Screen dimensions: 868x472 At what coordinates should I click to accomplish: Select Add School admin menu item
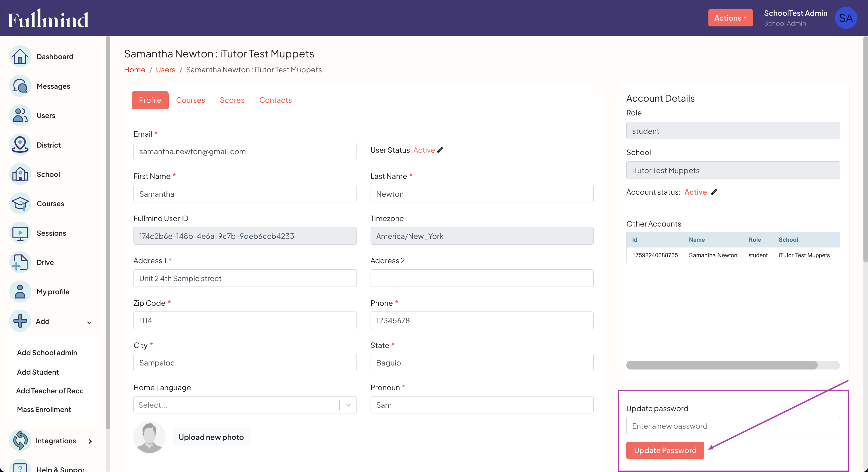pos(47,353)
